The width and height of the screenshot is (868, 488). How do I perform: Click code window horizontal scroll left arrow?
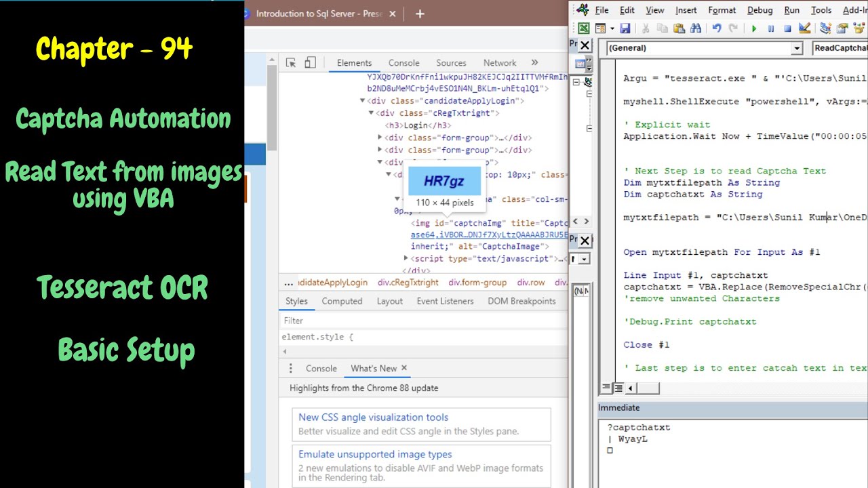(x=631, y=388)
